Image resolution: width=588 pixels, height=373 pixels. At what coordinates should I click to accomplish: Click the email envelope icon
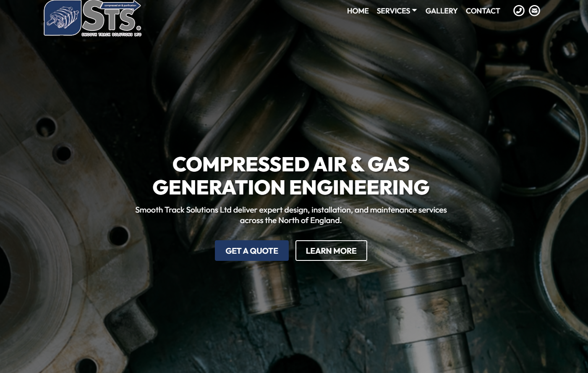click(534, 11)
